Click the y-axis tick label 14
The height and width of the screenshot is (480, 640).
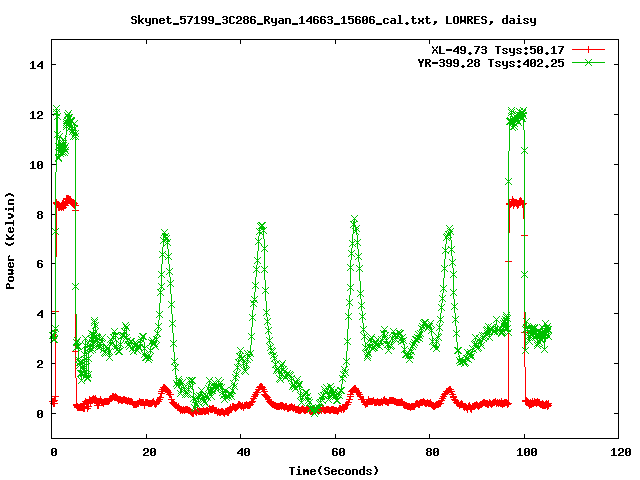click(x=36, y=65)
